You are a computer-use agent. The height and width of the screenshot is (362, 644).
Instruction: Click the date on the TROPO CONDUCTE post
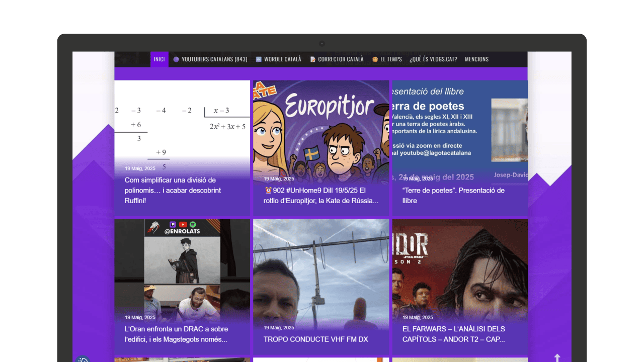click(279, 327)
